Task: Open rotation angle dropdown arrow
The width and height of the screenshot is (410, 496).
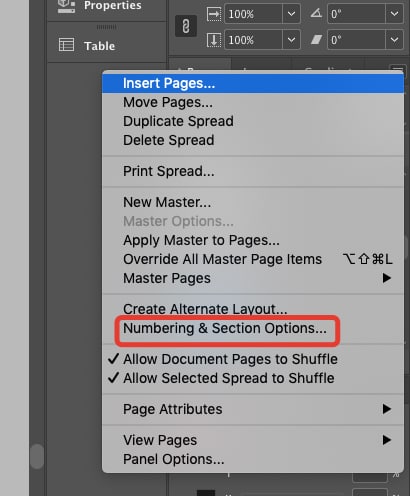Action: click(394, 14)
